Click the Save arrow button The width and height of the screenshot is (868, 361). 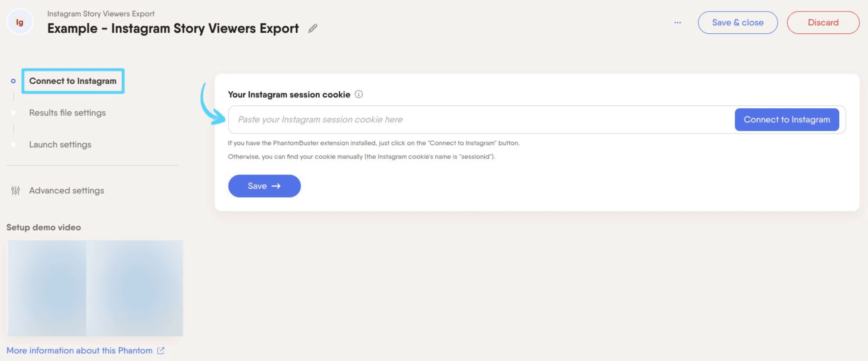[264, 186]
